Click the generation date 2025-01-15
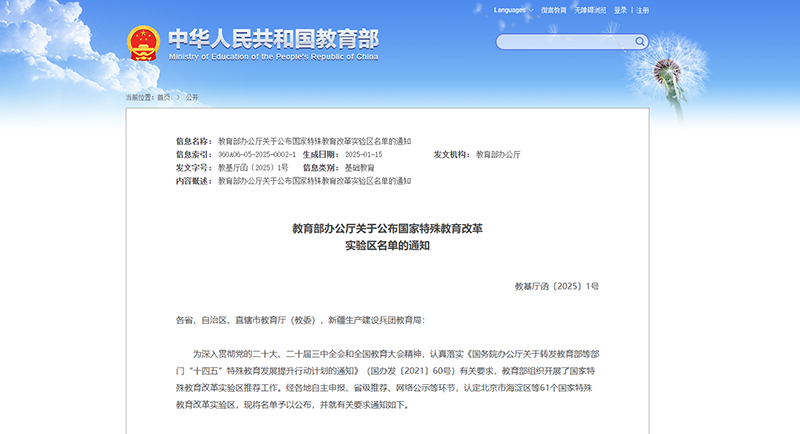800x434 pixels. click(364, 155)
